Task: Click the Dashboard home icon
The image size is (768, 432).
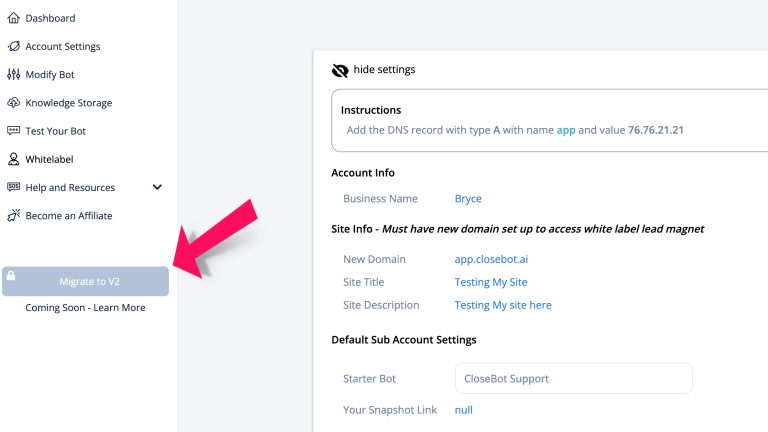Action: click(14, 18)
